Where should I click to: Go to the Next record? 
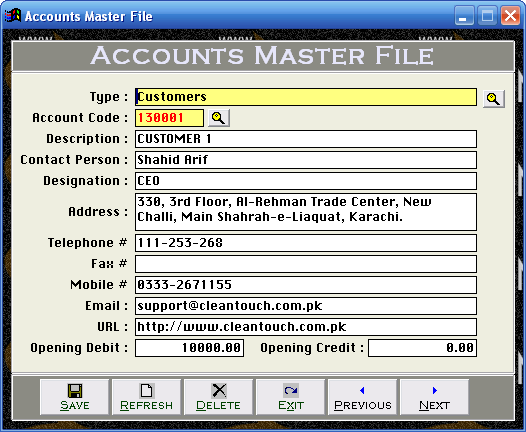(x=434, y=397)
